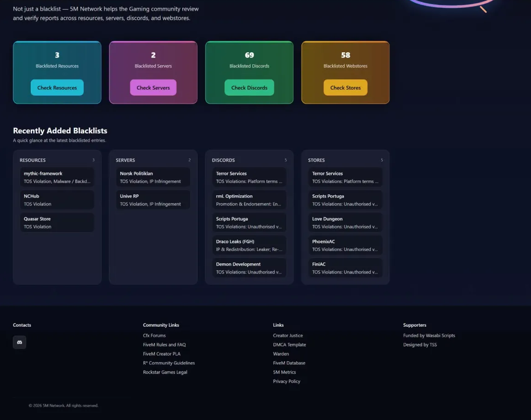Open the FiniAC store entry
531x420 pixels.
pyautogui.click(x=345, y=268)
